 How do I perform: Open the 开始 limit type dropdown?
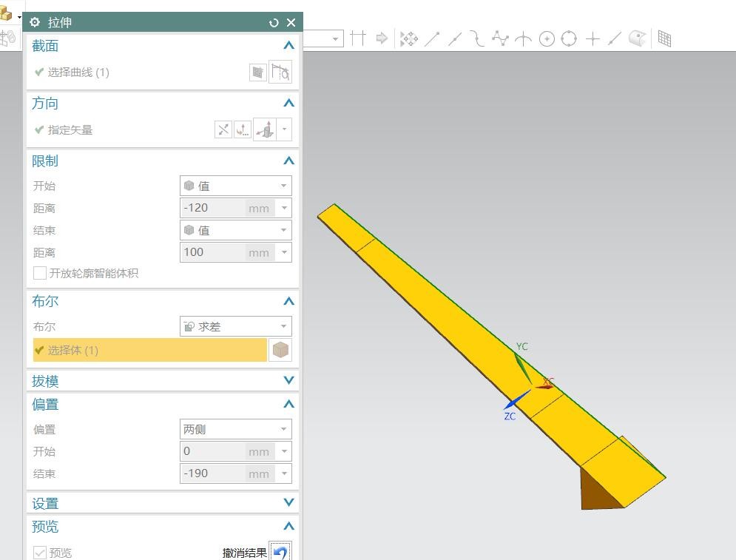point(236,186)
